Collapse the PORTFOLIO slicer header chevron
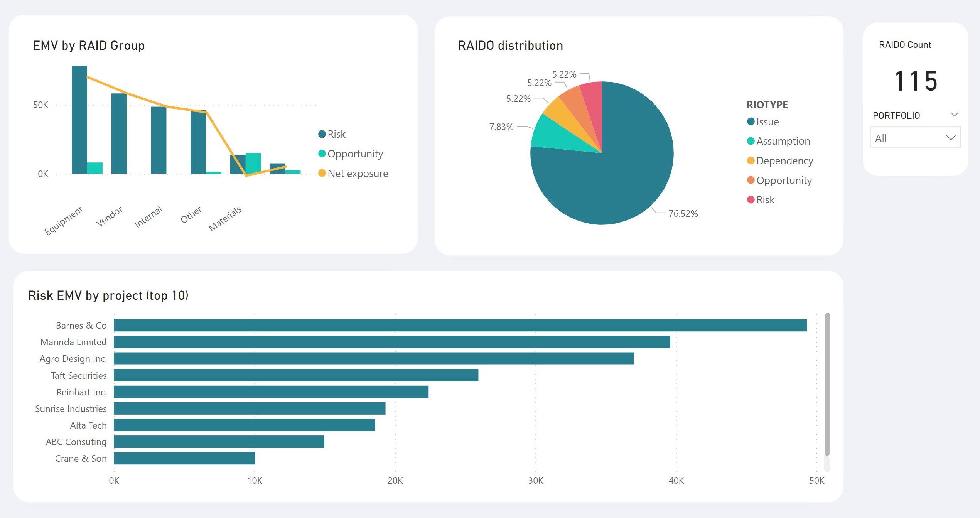The width and height of the screenshot is (980, 518). [x=954, y=115]
